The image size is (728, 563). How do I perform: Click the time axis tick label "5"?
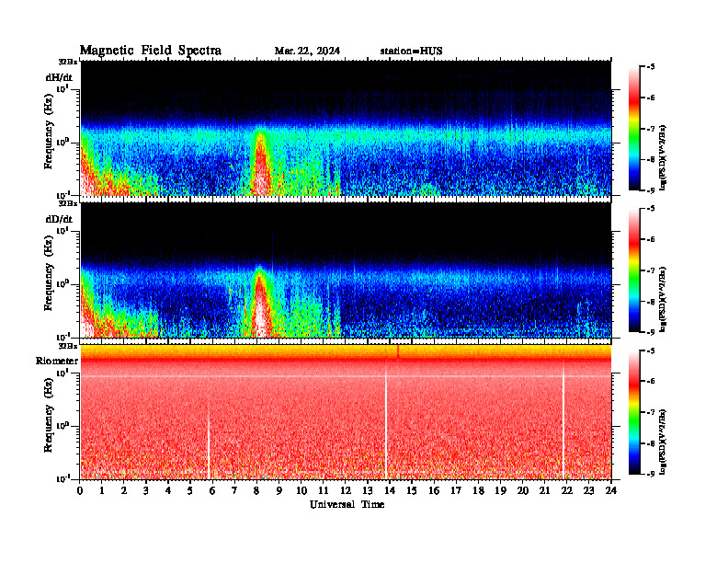[190, 490]
